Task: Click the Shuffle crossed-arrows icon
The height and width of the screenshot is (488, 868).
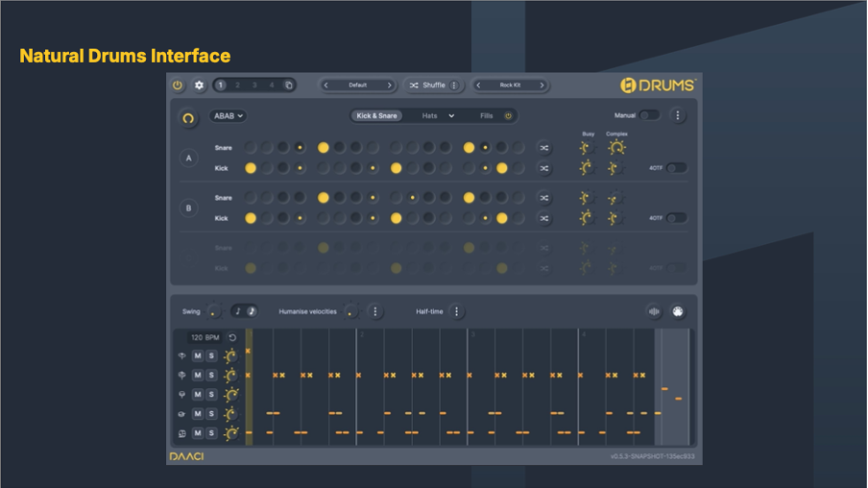Action: pyautogui.click(x=414, y=85)
